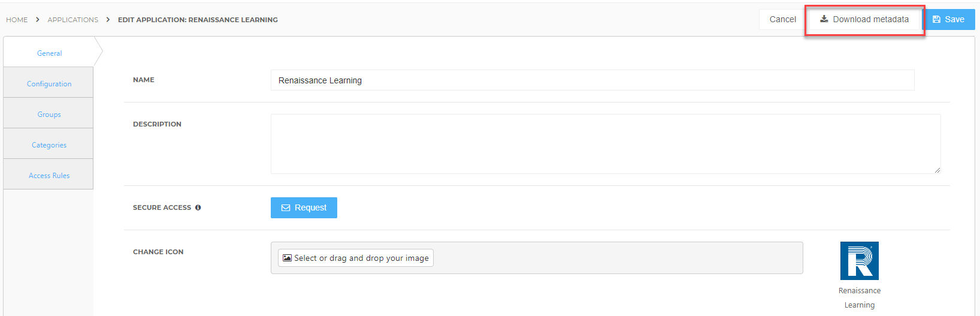The width and height of the screenshot is (980, 316).
Task: Click the Secure Access info icon
Action: pyautogui.click(x=198, y=207)
